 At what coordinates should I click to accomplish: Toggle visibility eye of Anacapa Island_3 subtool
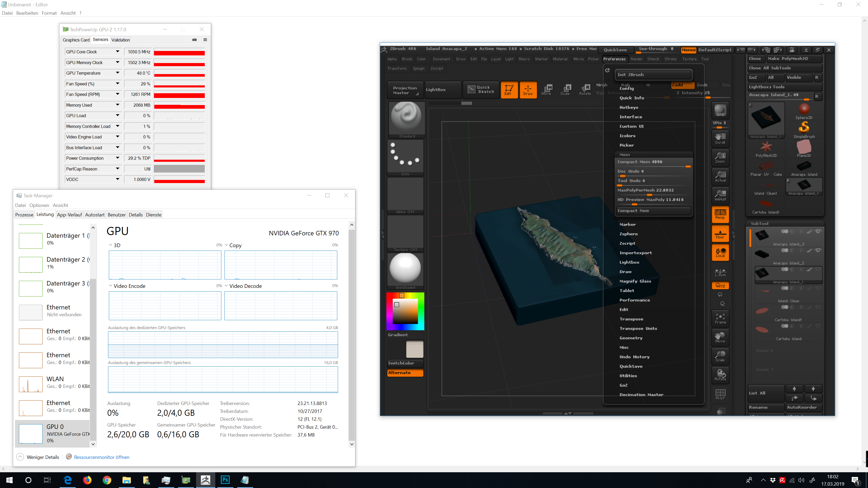(818, 231)
